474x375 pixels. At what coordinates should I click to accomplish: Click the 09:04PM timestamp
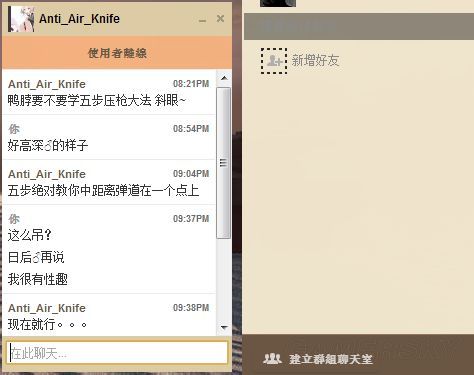tap(191, 174)
